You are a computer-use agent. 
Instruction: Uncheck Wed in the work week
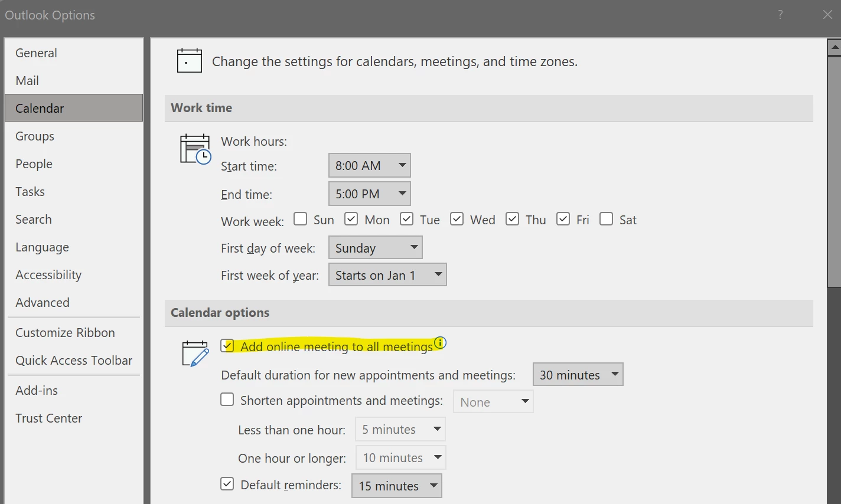(457, 220)
